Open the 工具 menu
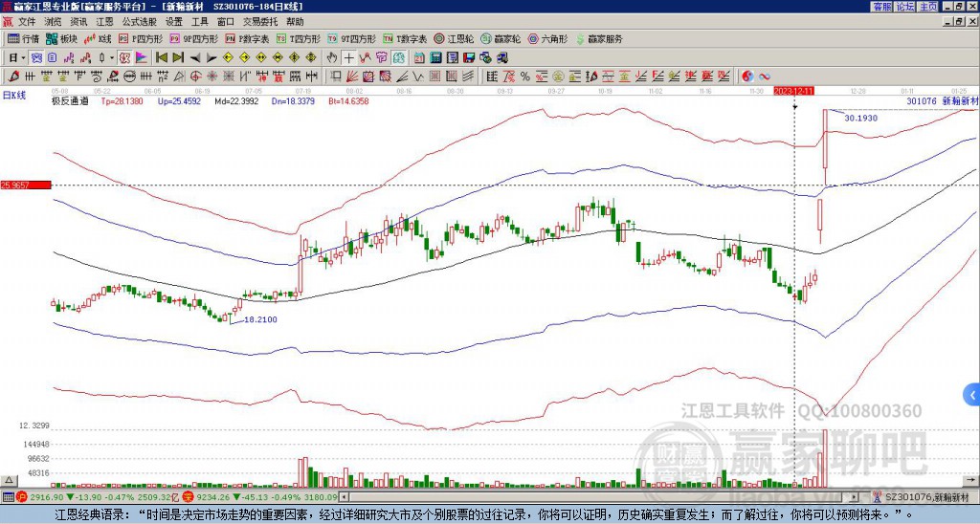The height and width of the screenshot is (524, 980). 199,22
